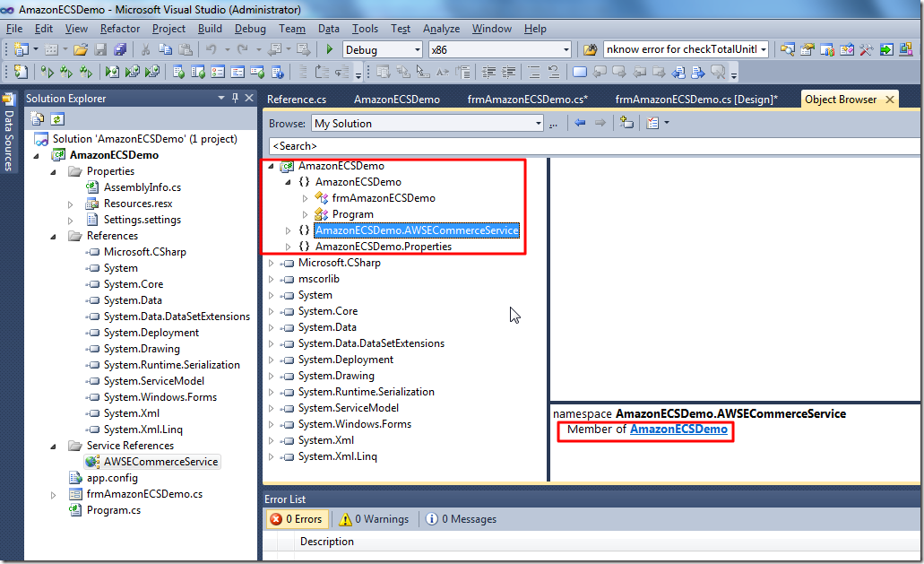The image size is (924, 564).
Task: Open the Build menu
Action: click(x=210, y=29)
